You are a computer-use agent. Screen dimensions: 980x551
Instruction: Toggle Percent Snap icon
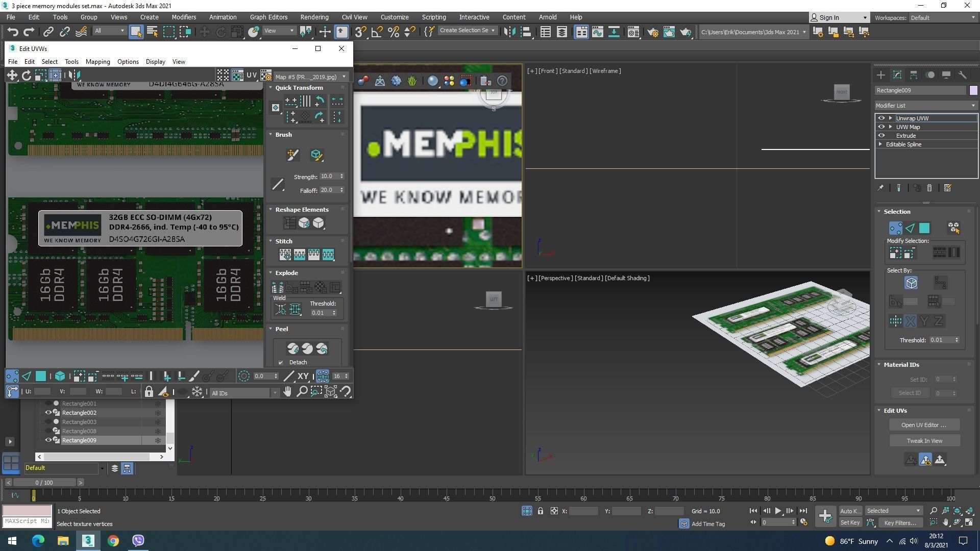tap(394, 32)
